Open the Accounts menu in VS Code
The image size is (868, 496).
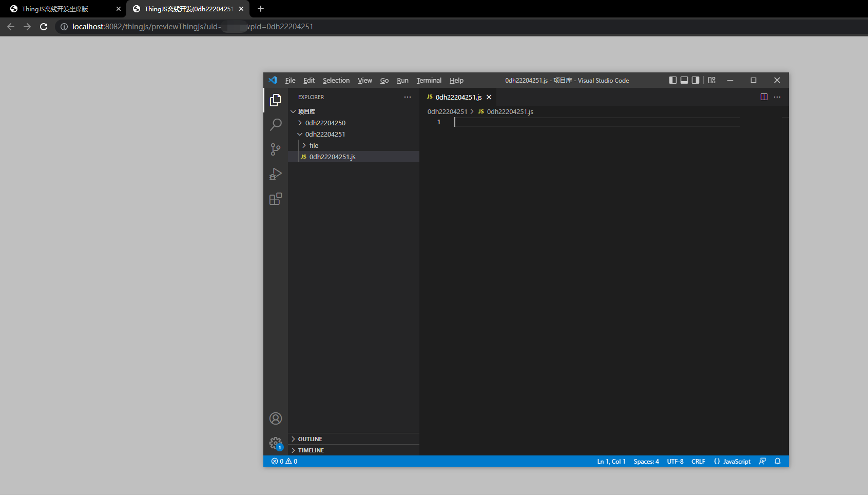[276, 418]
